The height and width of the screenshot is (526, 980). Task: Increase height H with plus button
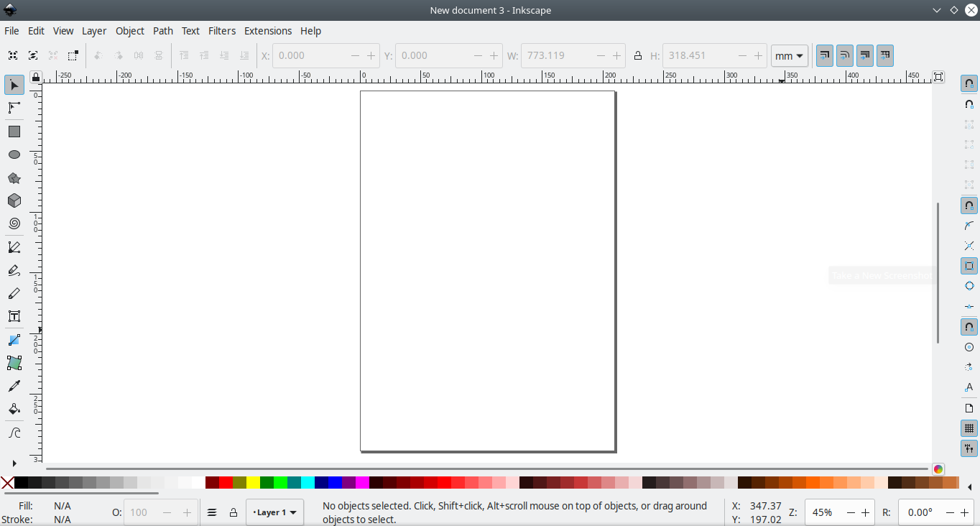[758, 55]
